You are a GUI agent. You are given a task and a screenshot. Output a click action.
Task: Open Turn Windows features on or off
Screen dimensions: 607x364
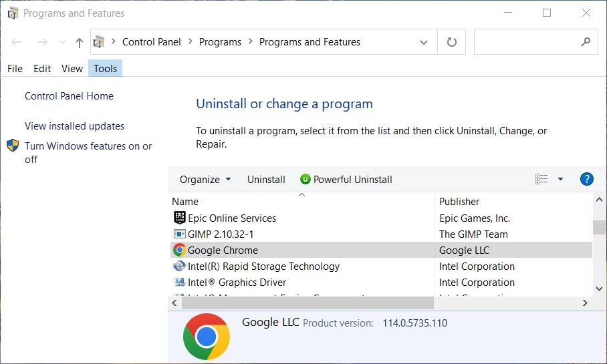pos(88,153)
